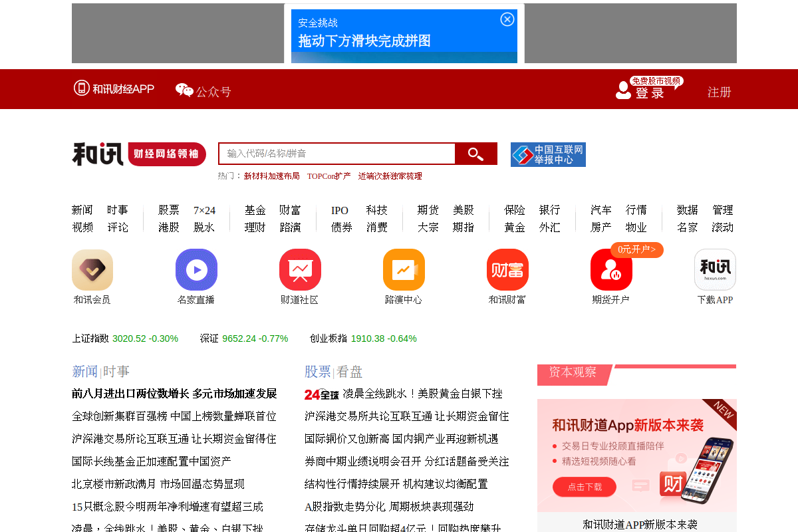The image size is (798, 532).
Task: Open the 下载APP hexun icon
Action: tap(715, 269)
